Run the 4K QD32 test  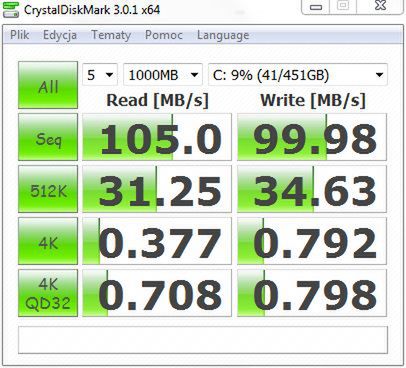(x=48, y=293)
